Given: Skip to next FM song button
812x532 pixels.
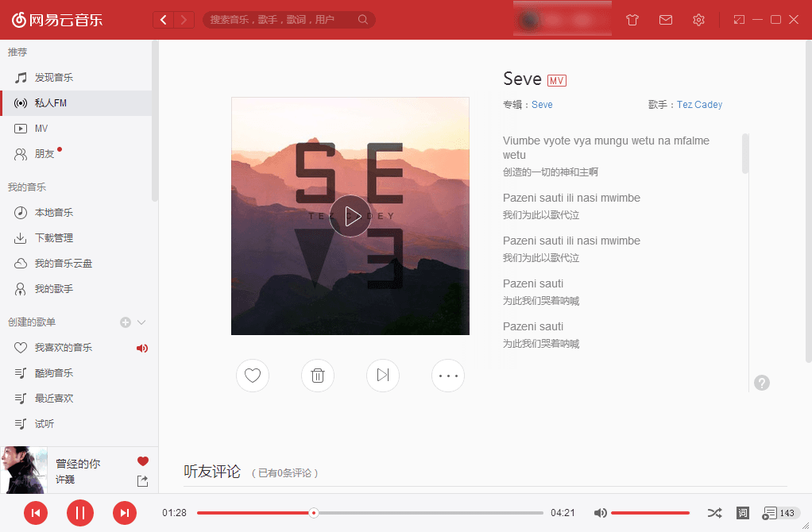Looking at the screenshot, I should coord(383,376).
